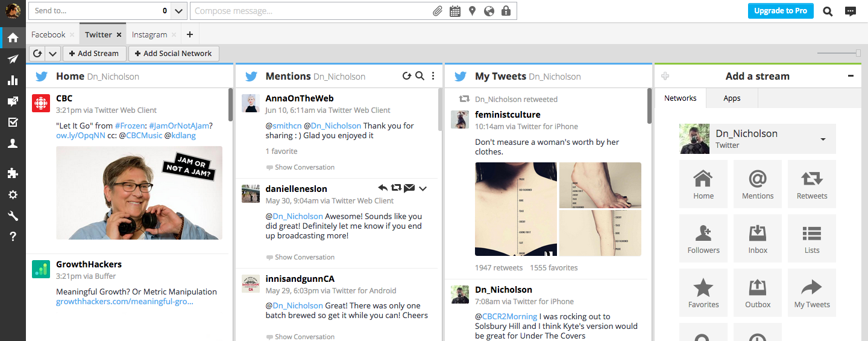This screenshot has height=341, width=868.
Task: Open search with the magnifier icon in header
Action: pyautogui.click(x=828, y=11)
